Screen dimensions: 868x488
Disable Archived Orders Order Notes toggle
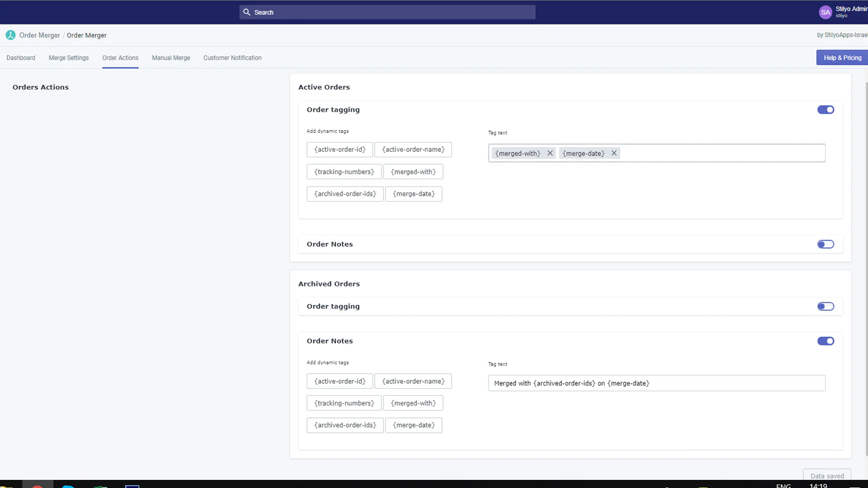click(826, 341)
